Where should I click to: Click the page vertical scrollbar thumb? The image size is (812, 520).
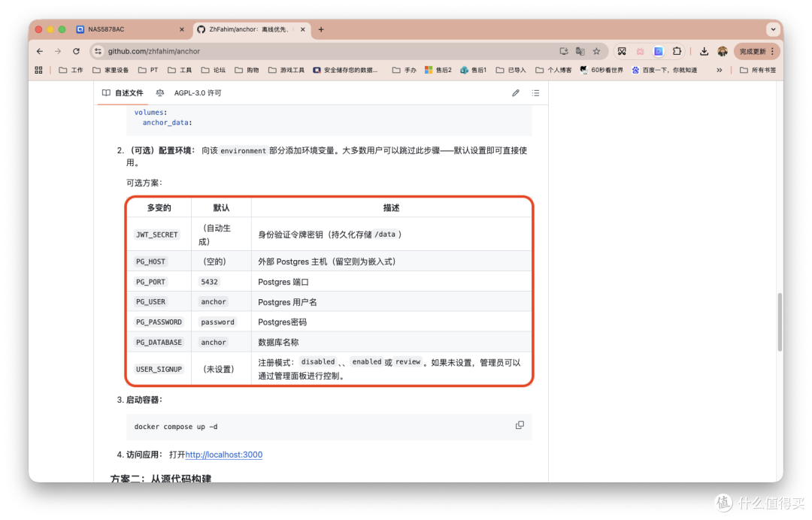click(780, 322)
